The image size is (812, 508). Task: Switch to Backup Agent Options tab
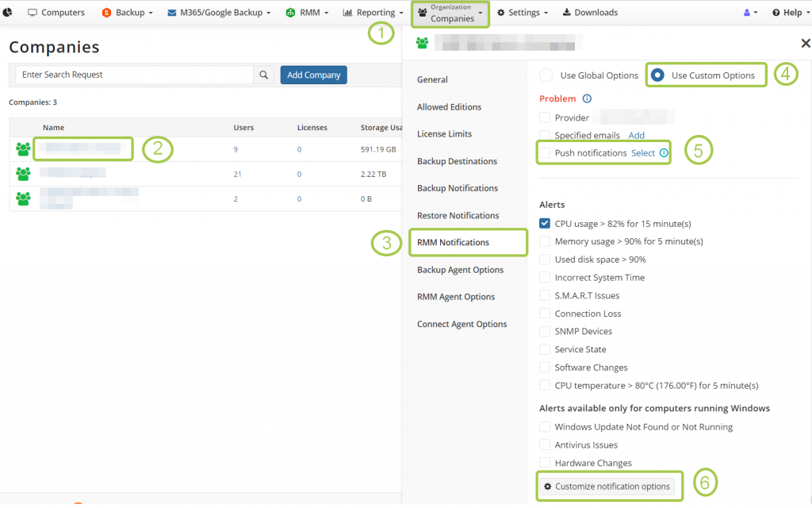460,270
